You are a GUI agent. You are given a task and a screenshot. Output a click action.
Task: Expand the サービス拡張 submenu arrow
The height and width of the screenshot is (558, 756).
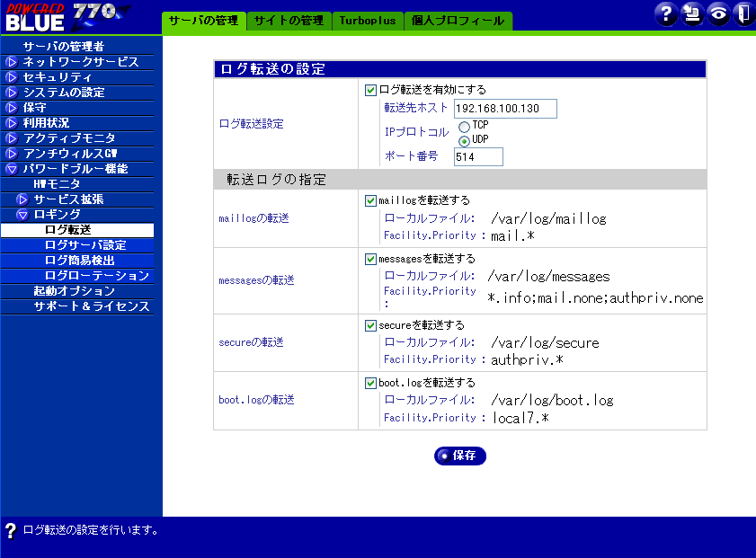[23, 199]
